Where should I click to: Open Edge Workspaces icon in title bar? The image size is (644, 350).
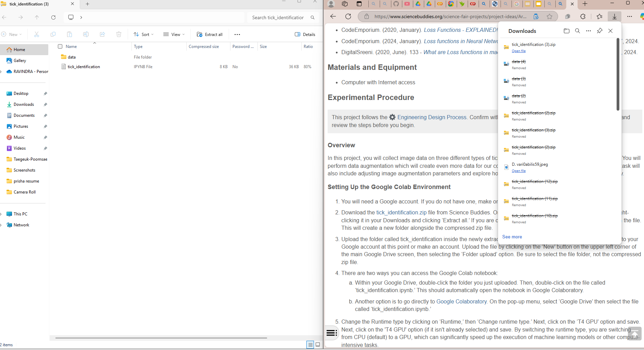pos(345,4)
